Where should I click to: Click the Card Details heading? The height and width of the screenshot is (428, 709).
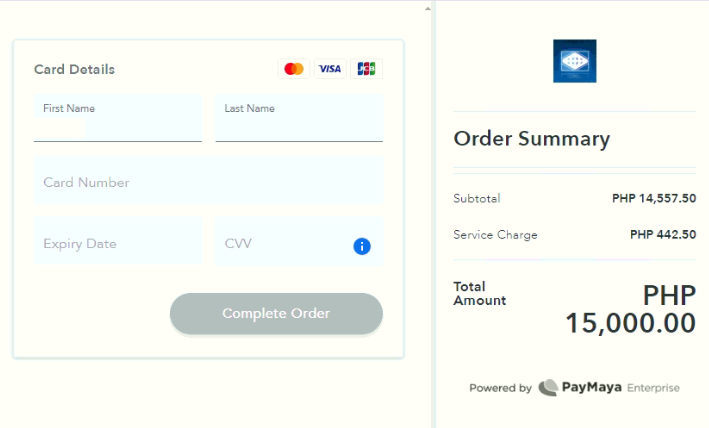tap(75, 70)
